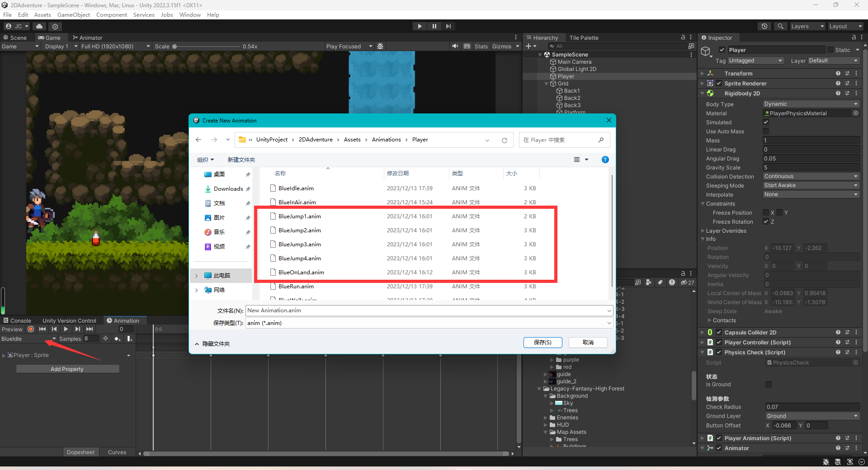This screenshot has width=868, height=470.
Task: Toggle the Is Ground checkbox
Action: click(x=769, y=385)
